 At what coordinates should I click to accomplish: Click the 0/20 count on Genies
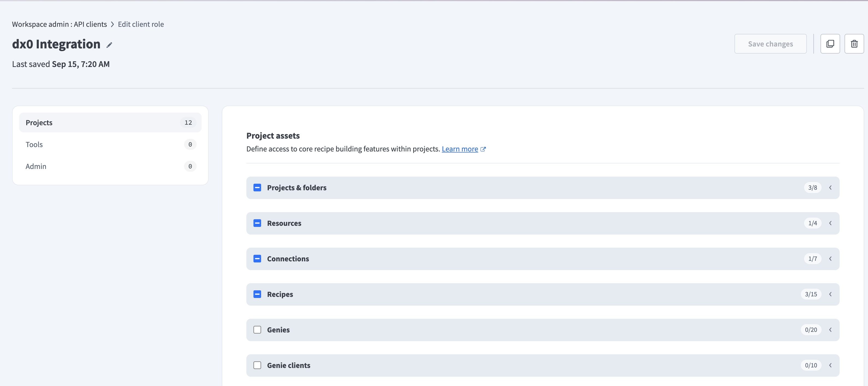point(811,330)
